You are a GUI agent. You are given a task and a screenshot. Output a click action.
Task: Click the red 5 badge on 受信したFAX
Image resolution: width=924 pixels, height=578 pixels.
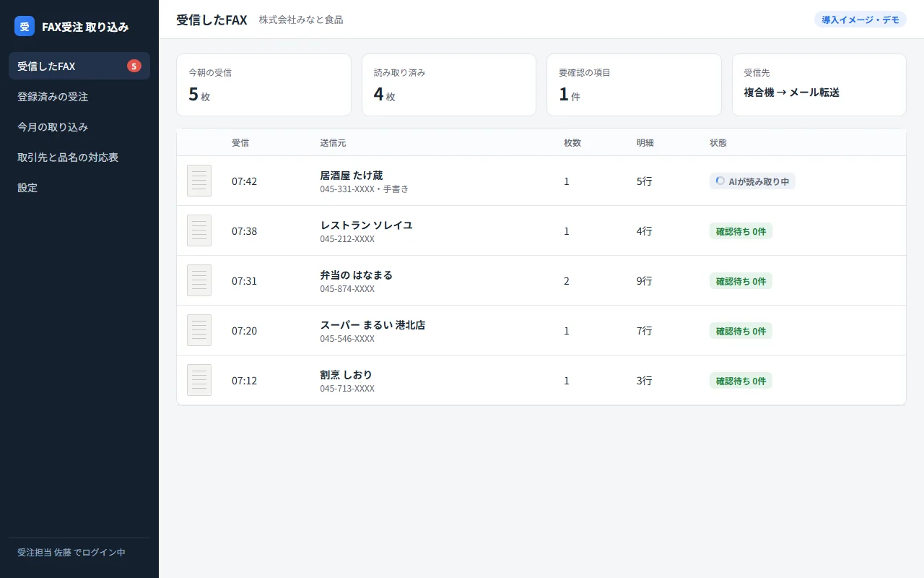pyautogui.click(x=134, y=66)
